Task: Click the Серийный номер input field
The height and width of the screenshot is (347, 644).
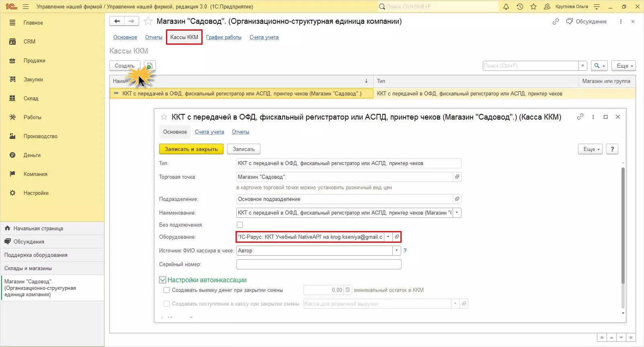Action: pyautogui.click(x=319, y=264)
